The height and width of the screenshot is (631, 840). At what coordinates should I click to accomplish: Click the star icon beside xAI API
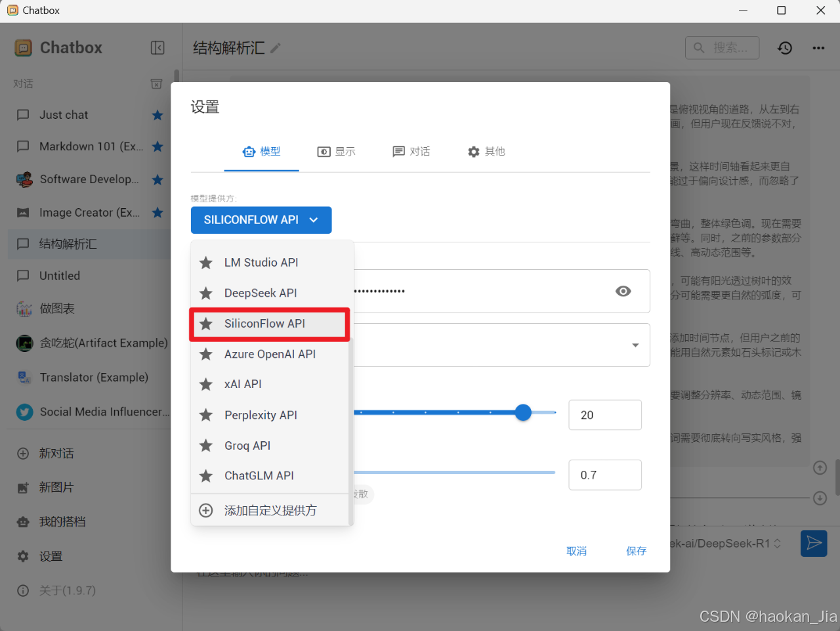[206, 384]
